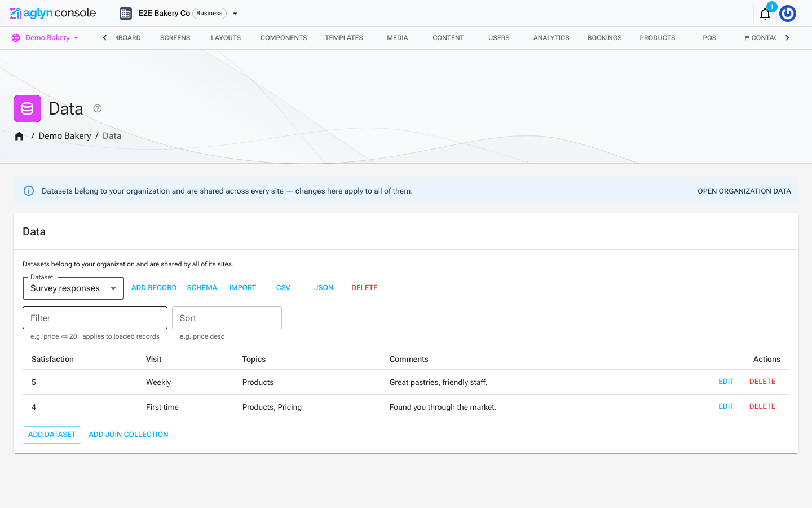The width and height of the screenshot is (812, 508).
Task: Open the help question mark next to Data
Action: [98, 108]
